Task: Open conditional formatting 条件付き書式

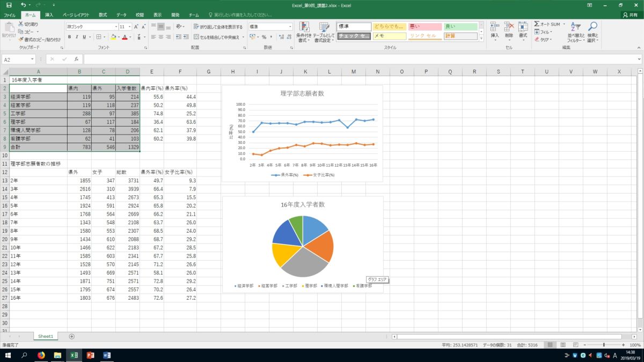Action: [304, 32]
